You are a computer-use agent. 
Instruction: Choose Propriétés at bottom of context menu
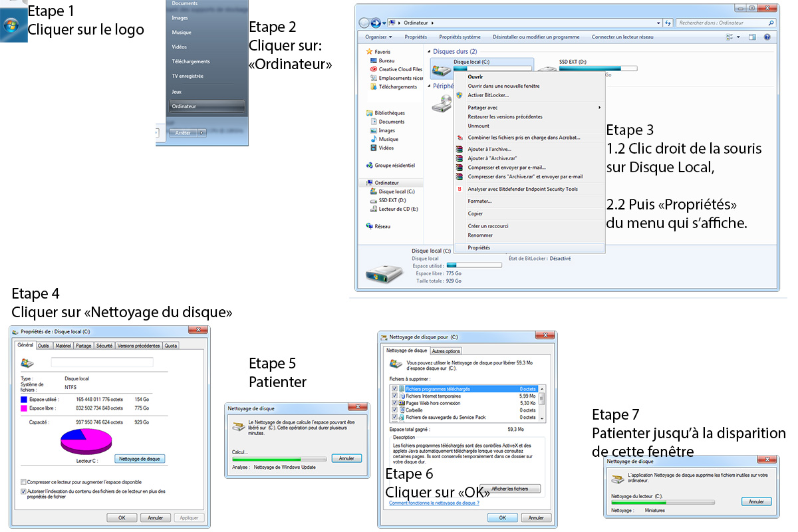[529, 247]
